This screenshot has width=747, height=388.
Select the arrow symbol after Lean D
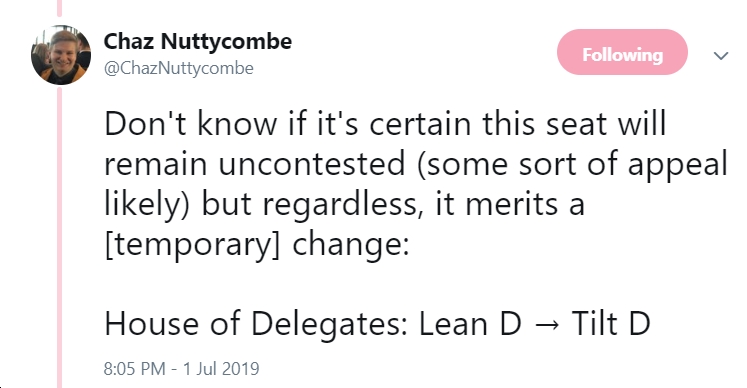(546, 325)
